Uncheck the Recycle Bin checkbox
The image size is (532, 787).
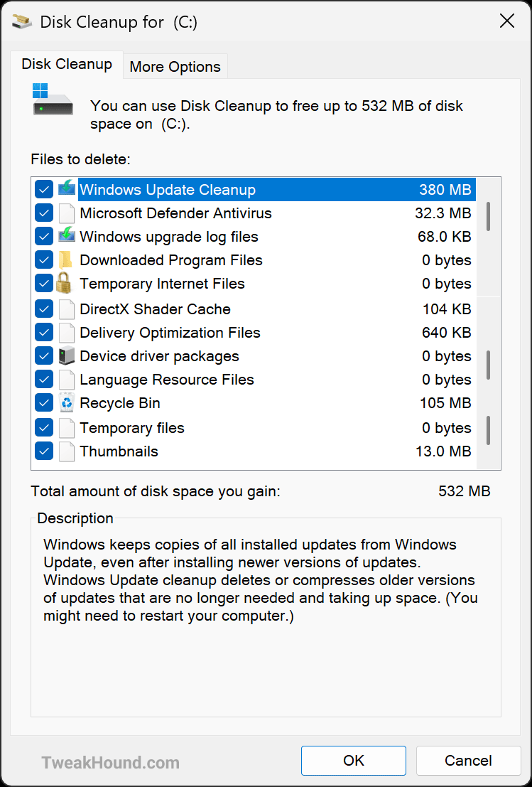click(x=44, y=403)
